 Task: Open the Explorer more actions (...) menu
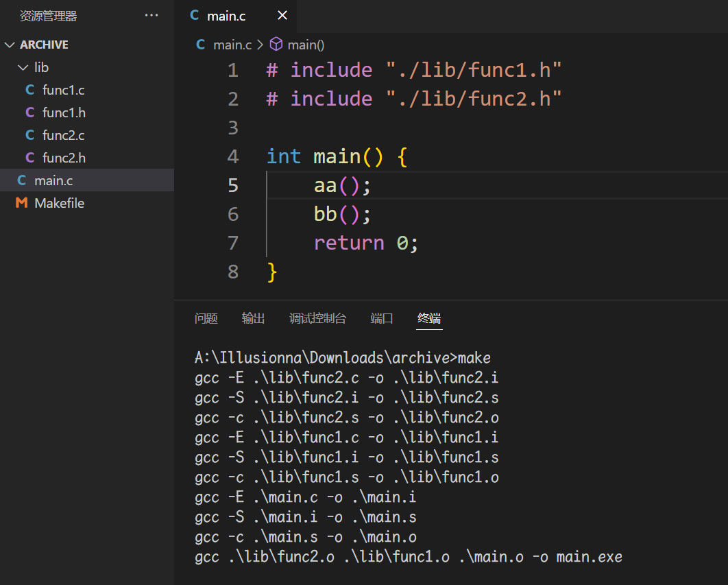coord(151,15)
